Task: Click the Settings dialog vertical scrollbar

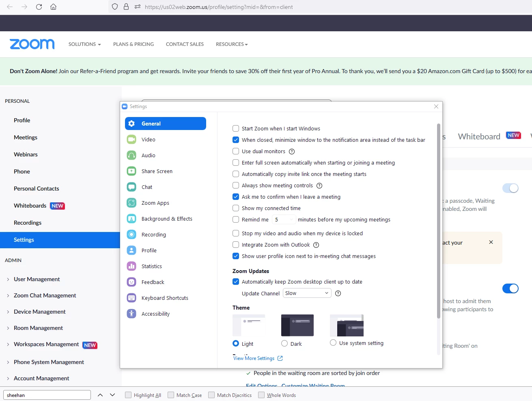Action: pyautogui.click(x=438, y=221)
